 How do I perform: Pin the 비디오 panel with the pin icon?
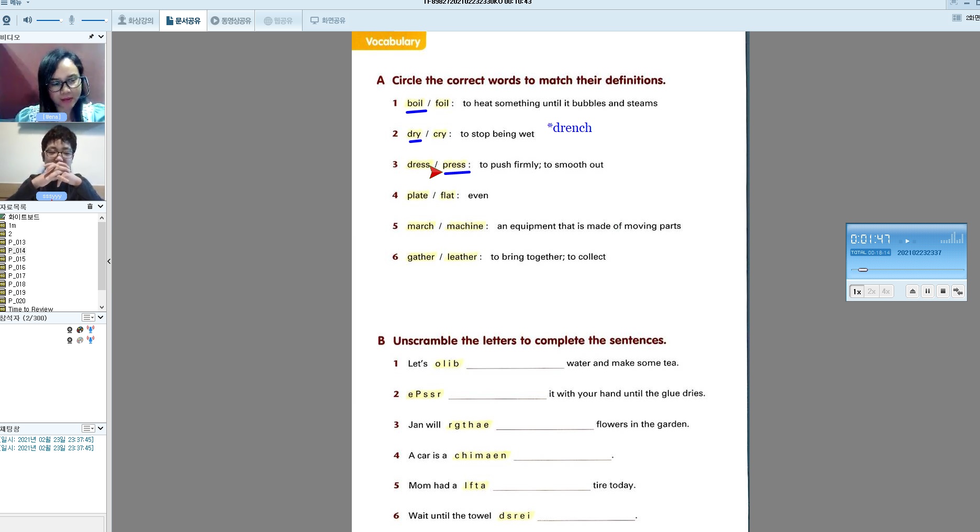pyautogui.click(x=91, y=37)
